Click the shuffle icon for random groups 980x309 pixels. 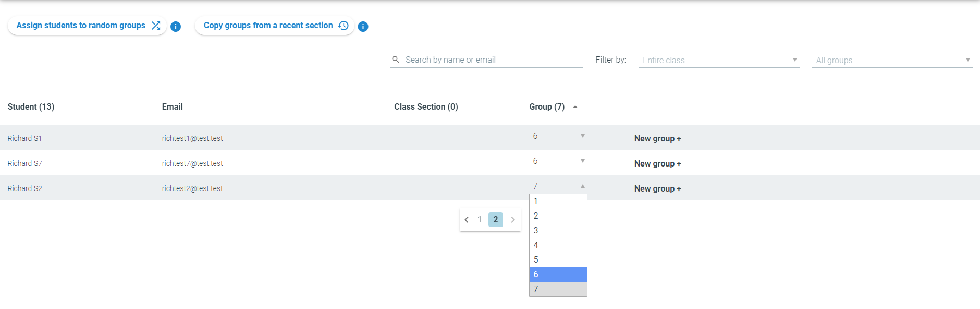pyautogui.click(x=156, y=26)
